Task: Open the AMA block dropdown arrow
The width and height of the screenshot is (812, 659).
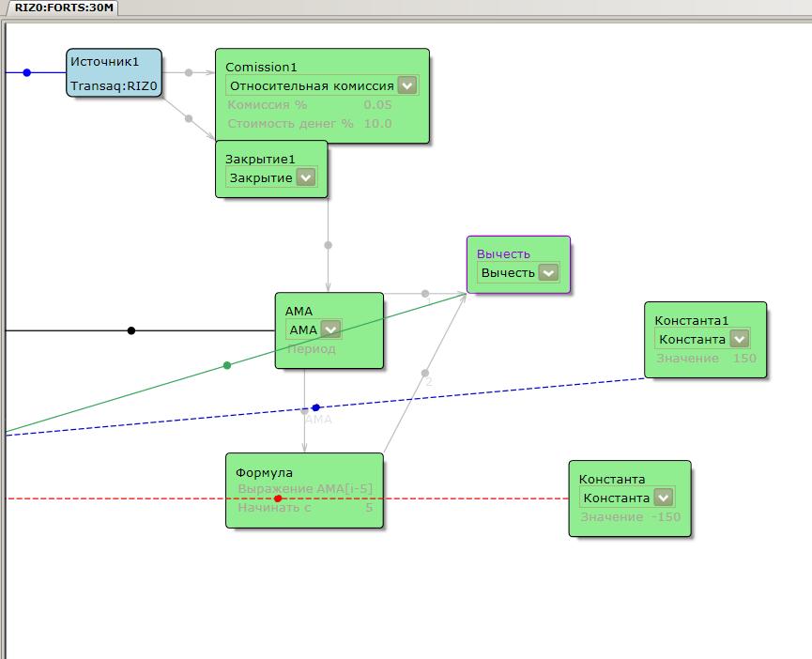Action: [x=330, y=329]
